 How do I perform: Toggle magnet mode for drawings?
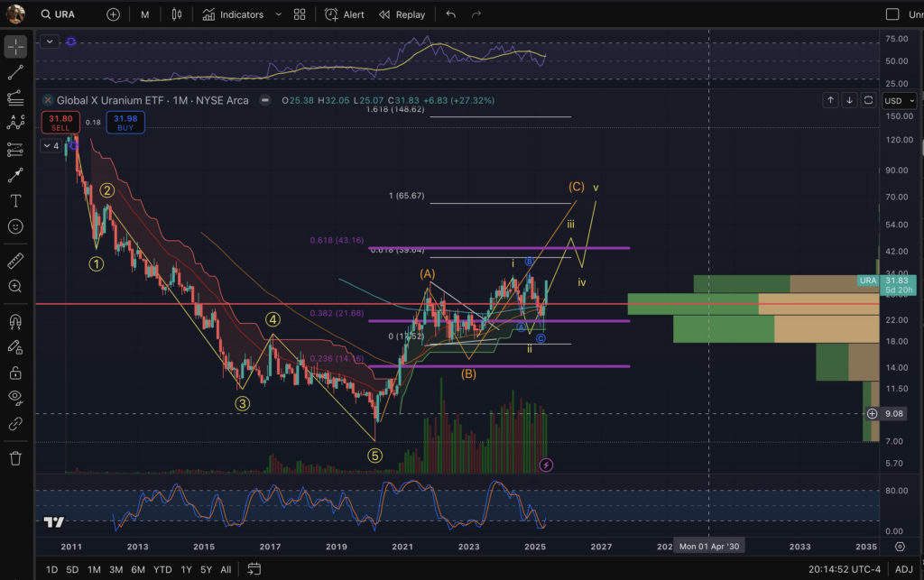pos(15,321)
